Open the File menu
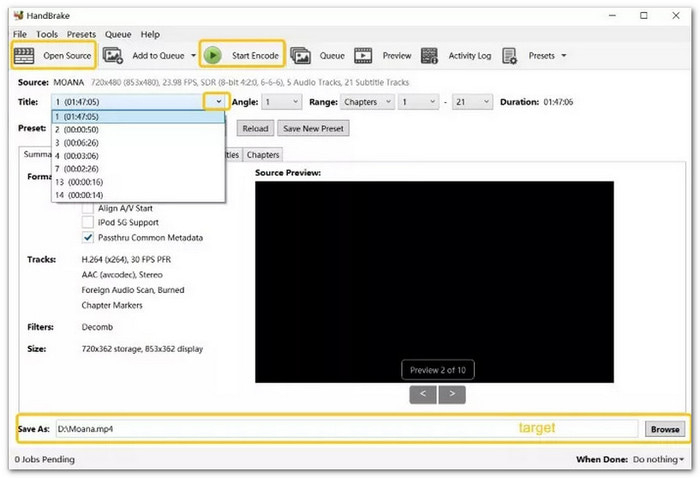The image size is (700, 478). click(x=20, y=34)
